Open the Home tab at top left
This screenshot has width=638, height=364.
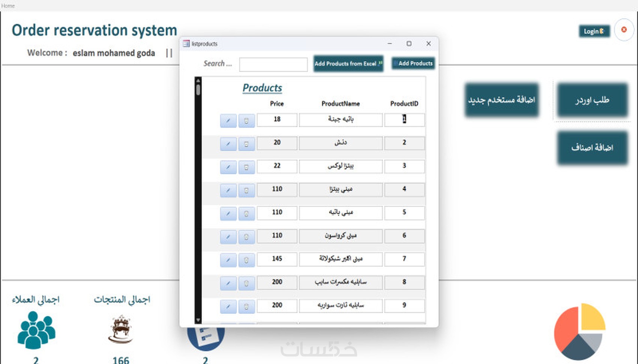[x=8, y=6]
